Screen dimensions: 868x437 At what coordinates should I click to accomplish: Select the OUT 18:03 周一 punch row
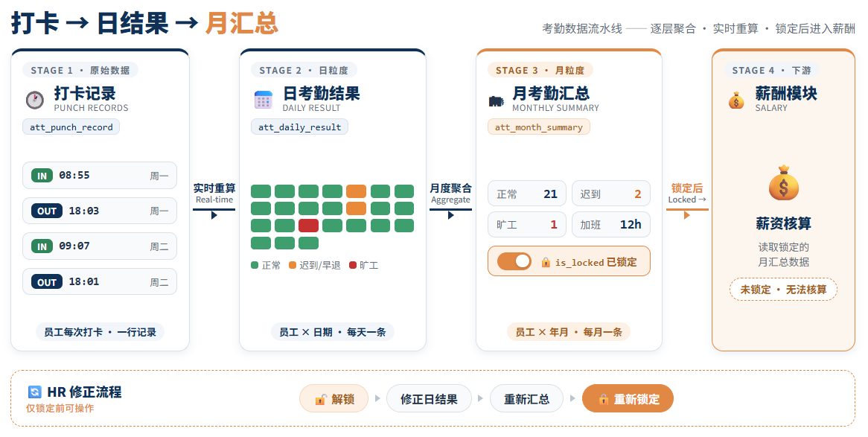(100, 211)
